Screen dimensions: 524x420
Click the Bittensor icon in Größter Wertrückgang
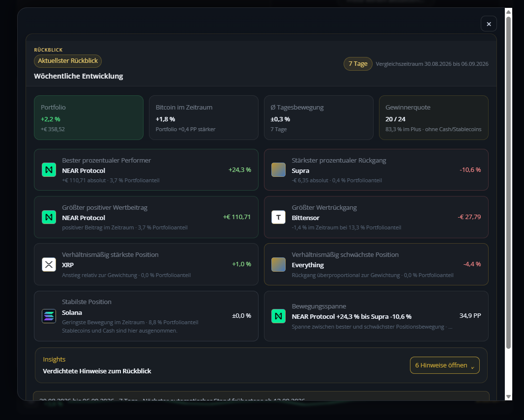(x=278, y=217)
